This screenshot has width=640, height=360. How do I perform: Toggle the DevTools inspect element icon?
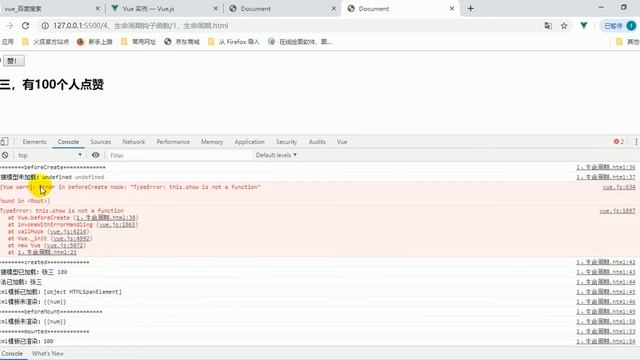(4, 142)
